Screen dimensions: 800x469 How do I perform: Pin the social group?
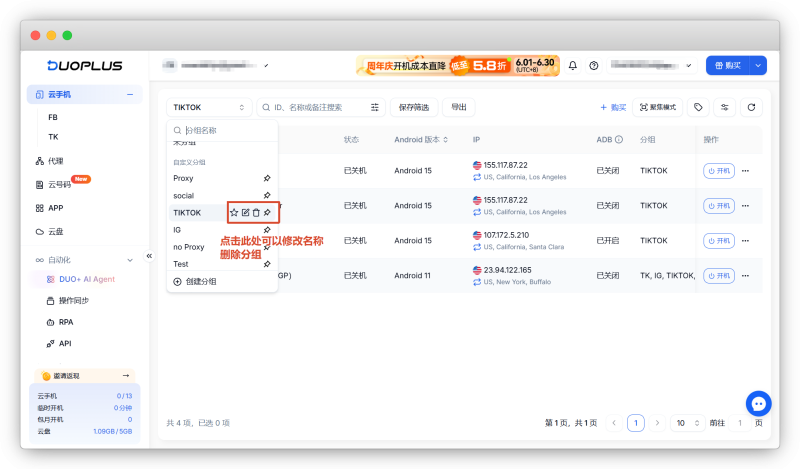coord(267,195)
